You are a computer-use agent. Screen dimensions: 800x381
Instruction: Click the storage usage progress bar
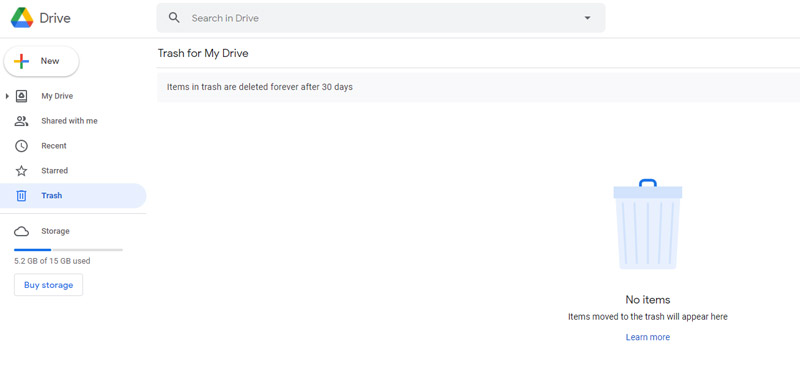click(68, 250)
